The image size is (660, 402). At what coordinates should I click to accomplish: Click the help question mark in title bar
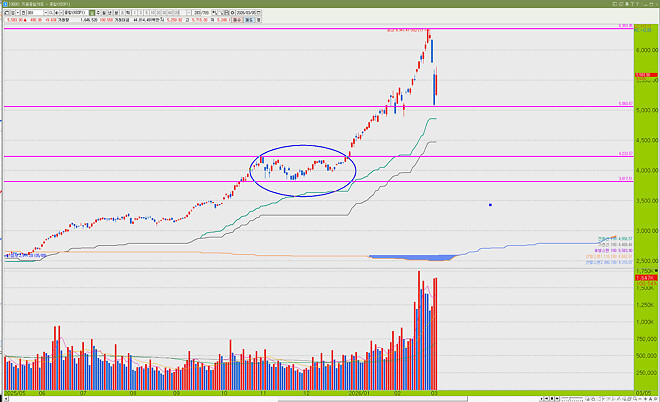(637, 4)
